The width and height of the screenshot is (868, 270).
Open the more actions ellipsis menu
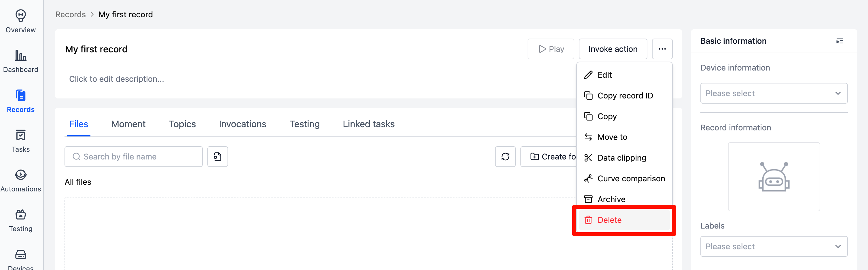coord(662,49)
